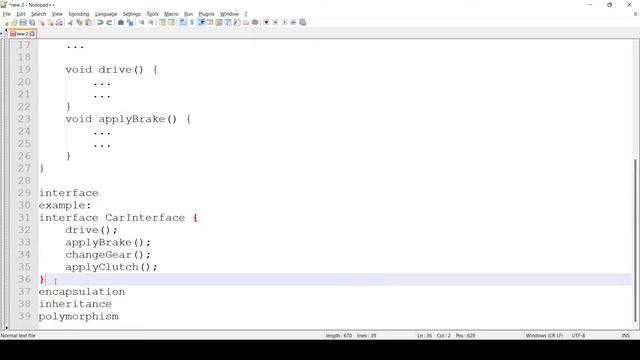Toggle show all characters icon
The width and height of the screenshot is (640, 360).
[192, 22]
